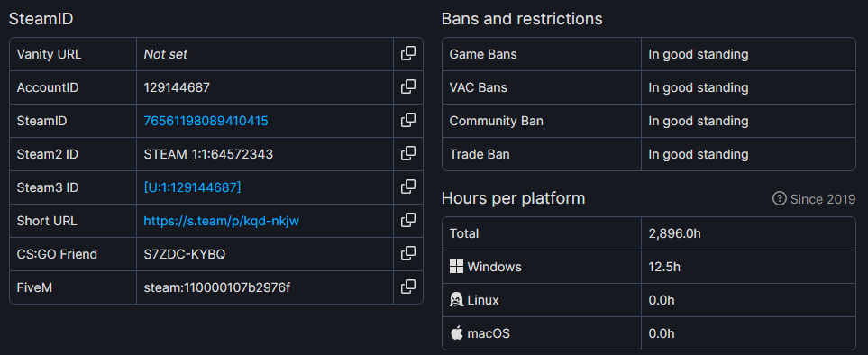Screen dimensions: 868x355
Task: Click the FiveM label
Action: coord(34,287)
